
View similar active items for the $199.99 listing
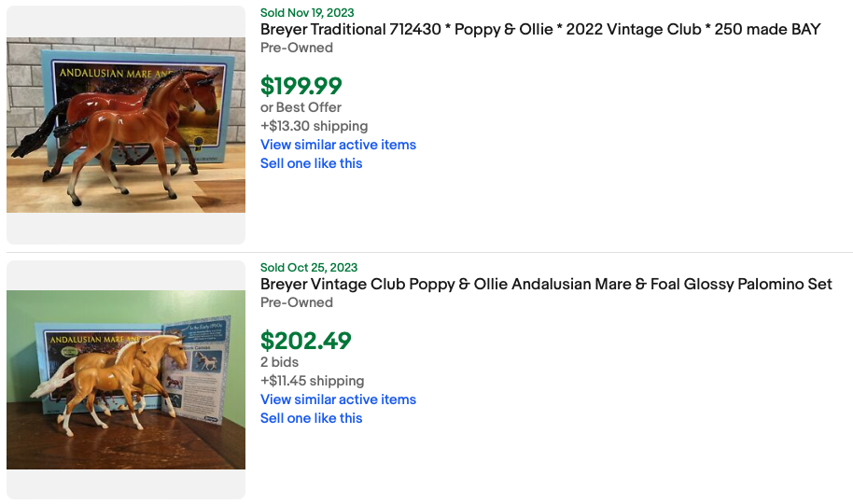coord(338,145)
